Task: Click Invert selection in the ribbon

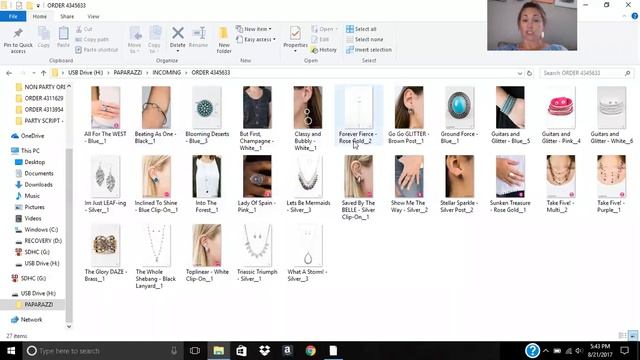Action: [x=369, y=50]
